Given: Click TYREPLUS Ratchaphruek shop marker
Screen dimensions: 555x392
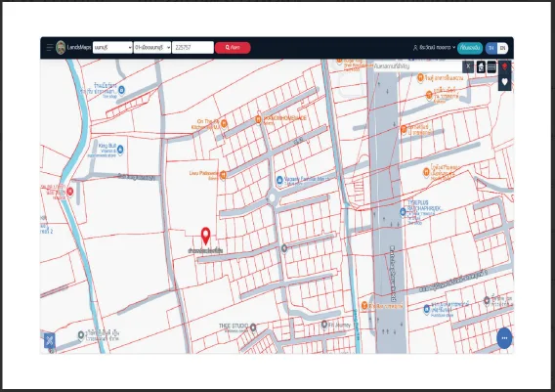Looking at the screenshot, I should coord(403,212).
